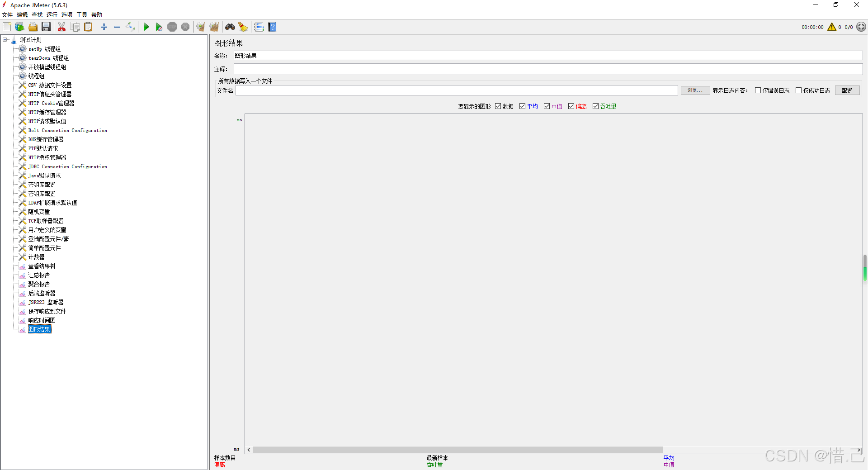Viewport: 868px width, 470px height.
Task: Click the graph scrollbar left arrow
Action: (249, 450)
